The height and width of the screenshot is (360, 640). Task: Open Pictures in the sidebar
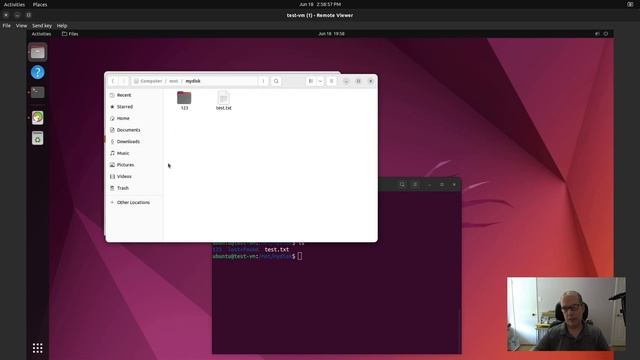point(134,165)
